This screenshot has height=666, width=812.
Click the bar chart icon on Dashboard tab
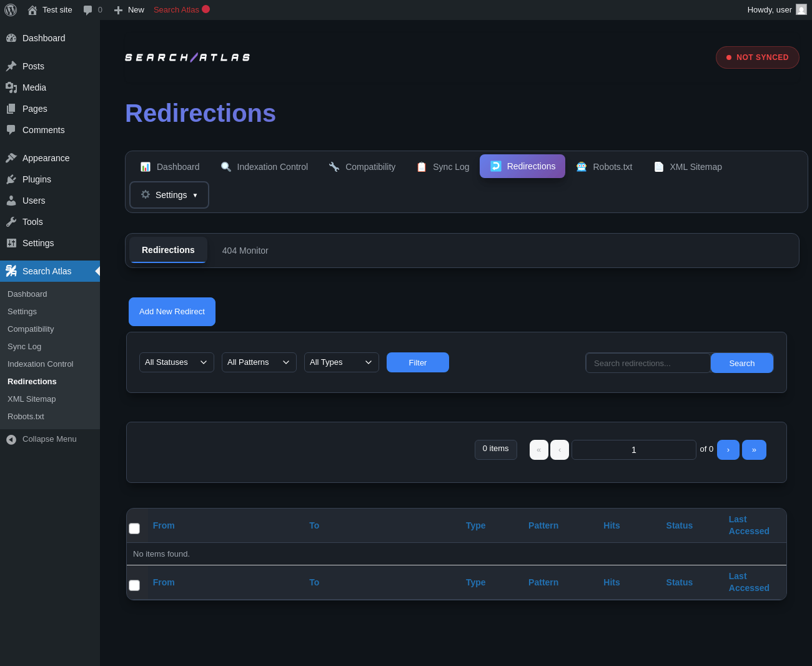tap(146, 167)
